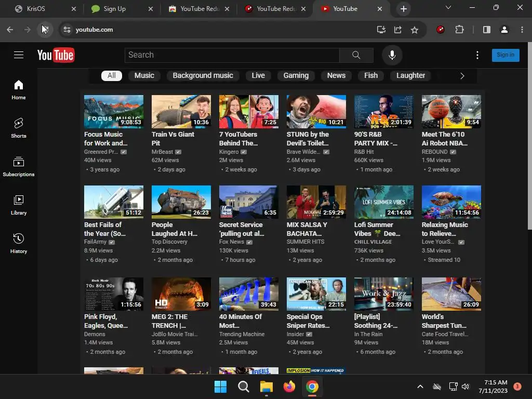Select the Gaming filter chip

pos(296,76)
